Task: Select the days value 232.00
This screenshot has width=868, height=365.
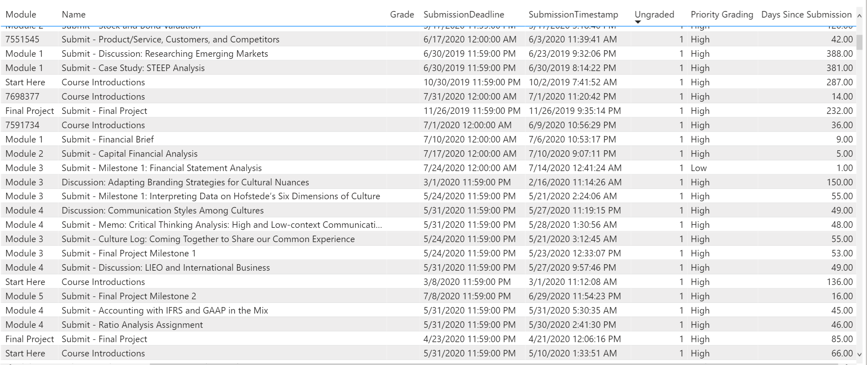Action: (839, 111)
